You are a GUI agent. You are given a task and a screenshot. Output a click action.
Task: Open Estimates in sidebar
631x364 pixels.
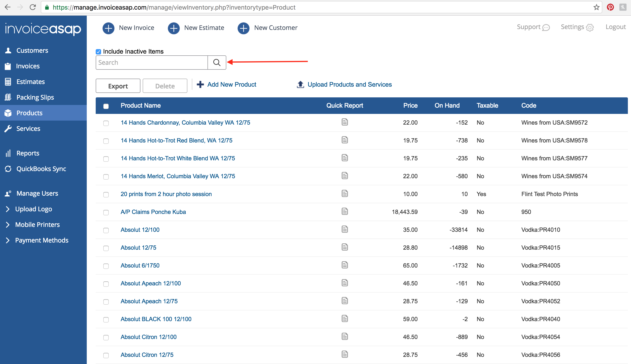(43, 82)
